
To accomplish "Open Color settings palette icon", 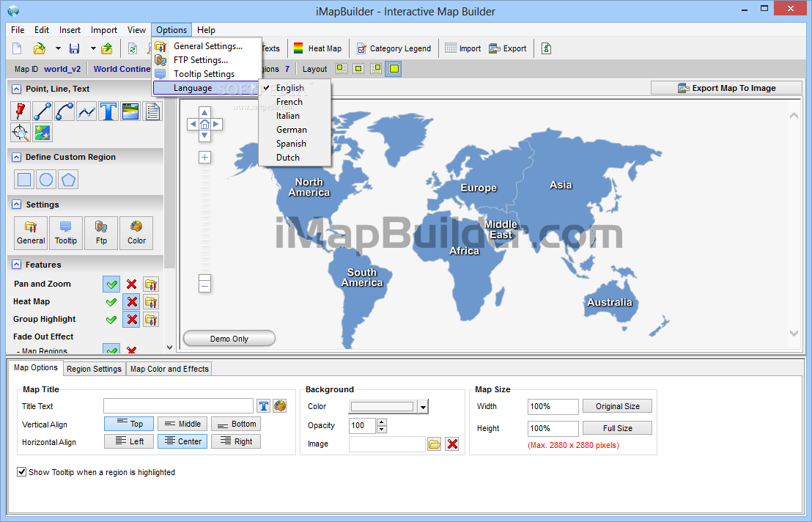I will click(136, 233).
